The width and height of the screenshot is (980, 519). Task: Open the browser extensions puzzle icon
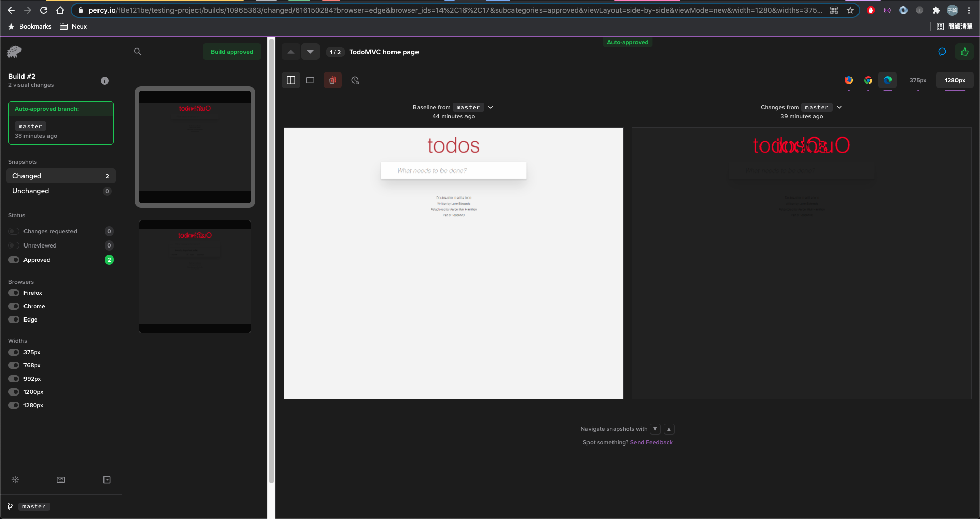tap(936, 10)
